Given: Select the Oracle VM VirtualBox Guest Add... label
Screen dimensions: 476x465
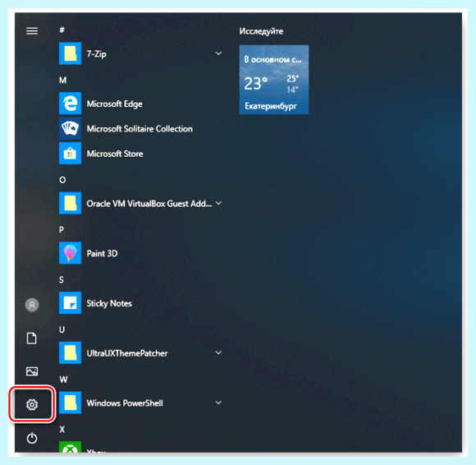Looking at the screenshot, I should (149, 204).
